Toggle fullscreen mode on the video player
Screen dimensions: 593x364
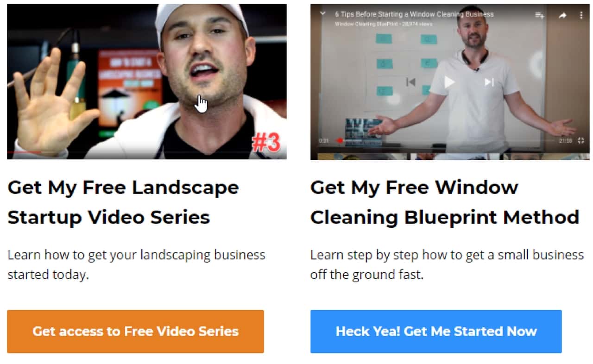pos(581,141)
